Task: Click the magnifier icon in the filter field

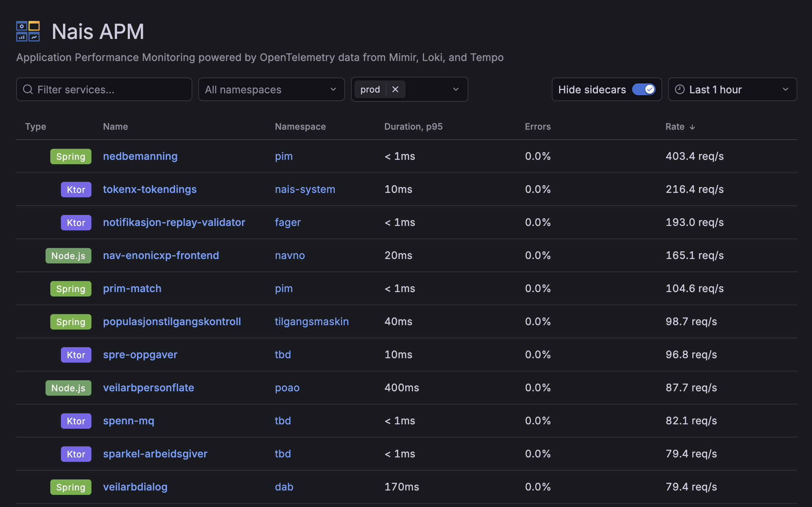Action: pos(28,89)
